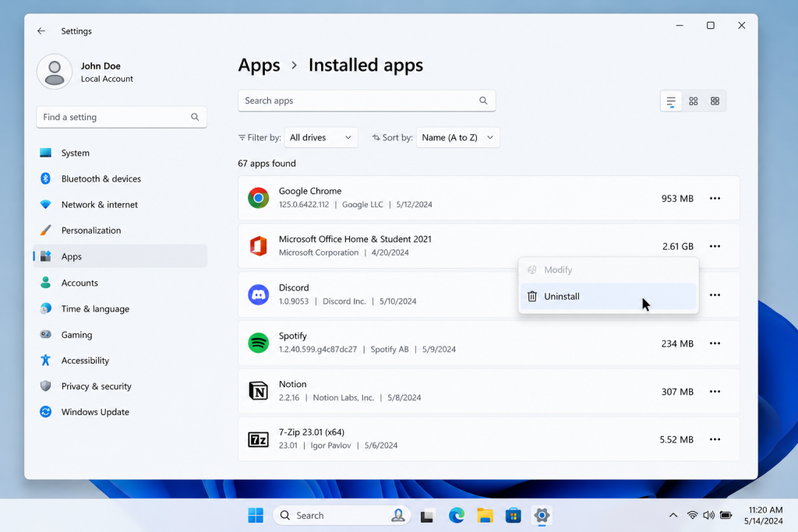Open File Explorer from the taskbar
Screen dimensions: 798x532
click(x=485, y=515)
